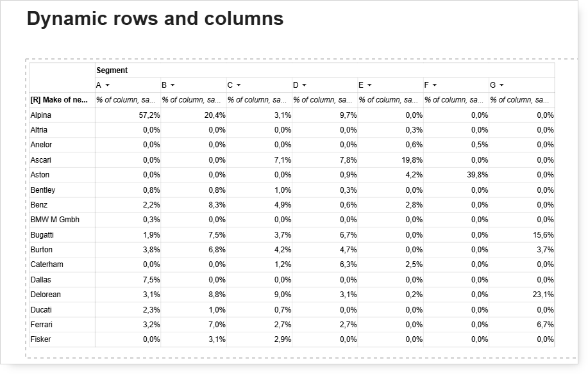
Task: Select the Ascari 19,8% cell
Action: click(391, 160)
